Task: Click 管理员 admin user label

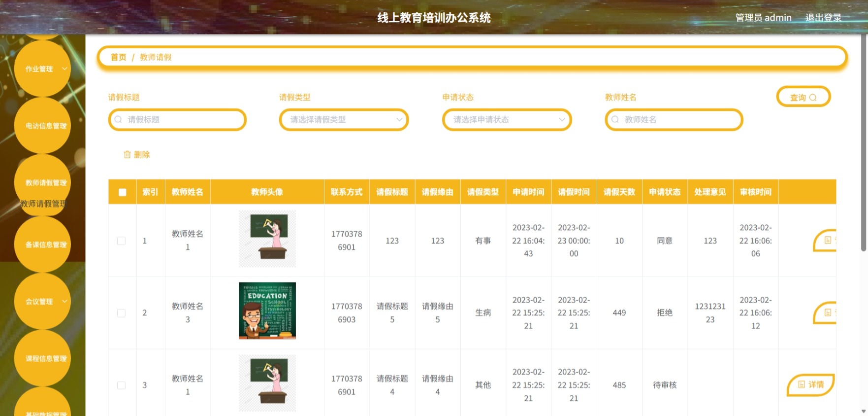Action: click(763, 18)
